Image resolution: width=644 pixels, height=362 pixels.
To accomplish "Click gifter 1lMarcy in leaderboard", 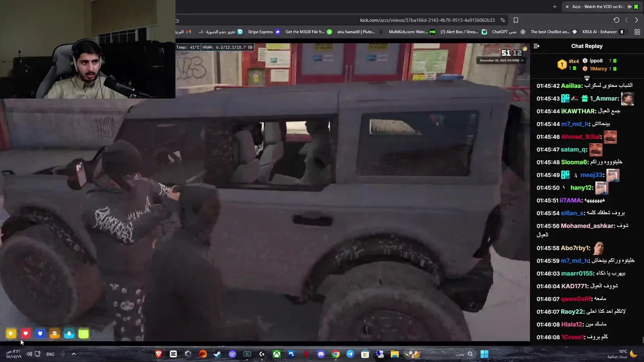I will pos(599,68).
